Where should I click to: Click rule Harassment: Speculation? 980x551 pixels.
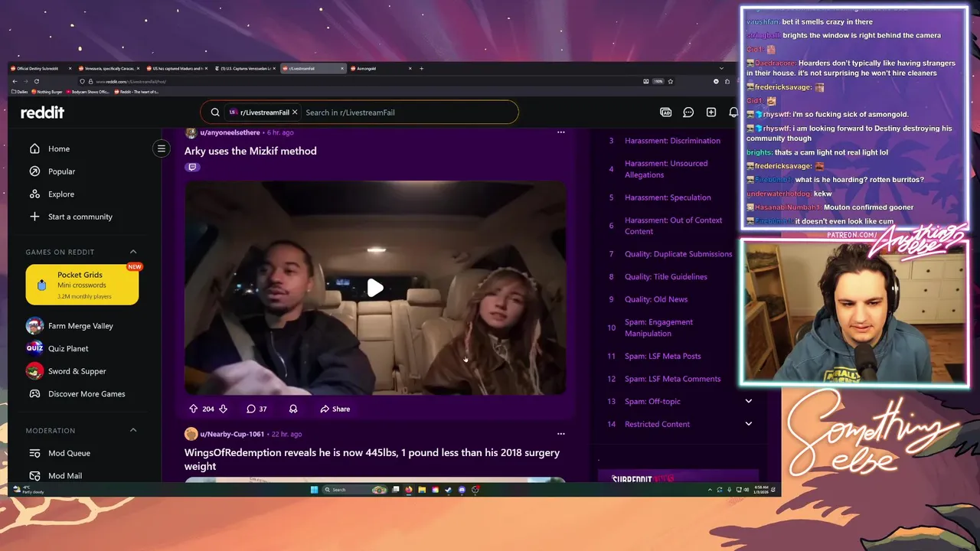pyautogui.click(x=668, y=197)
